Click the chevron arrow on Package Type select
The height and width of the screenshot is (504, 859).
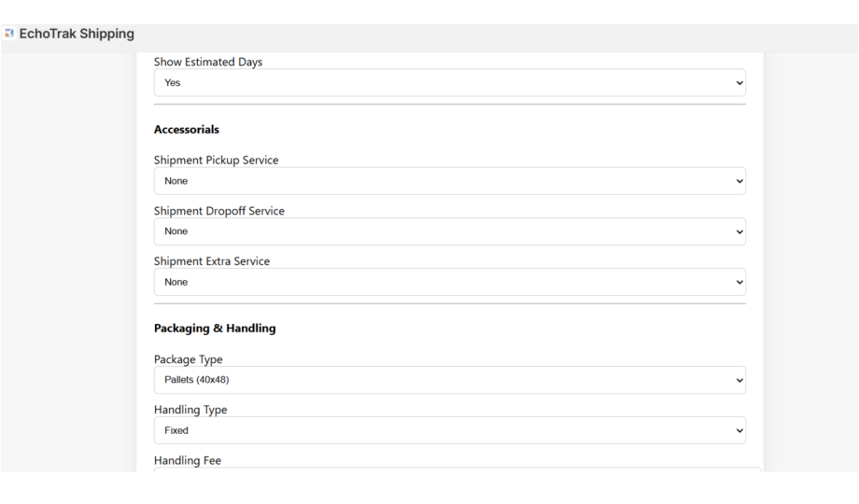pos(739,380)
